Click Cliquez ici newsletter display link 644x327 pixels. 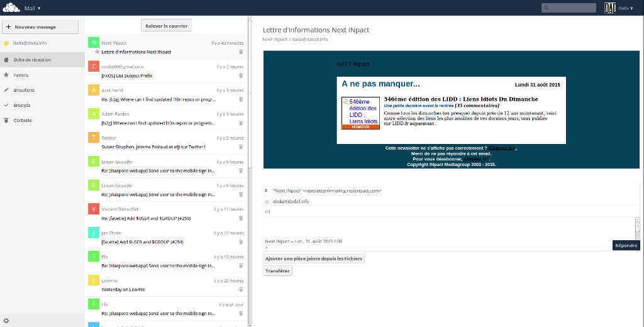502,148
